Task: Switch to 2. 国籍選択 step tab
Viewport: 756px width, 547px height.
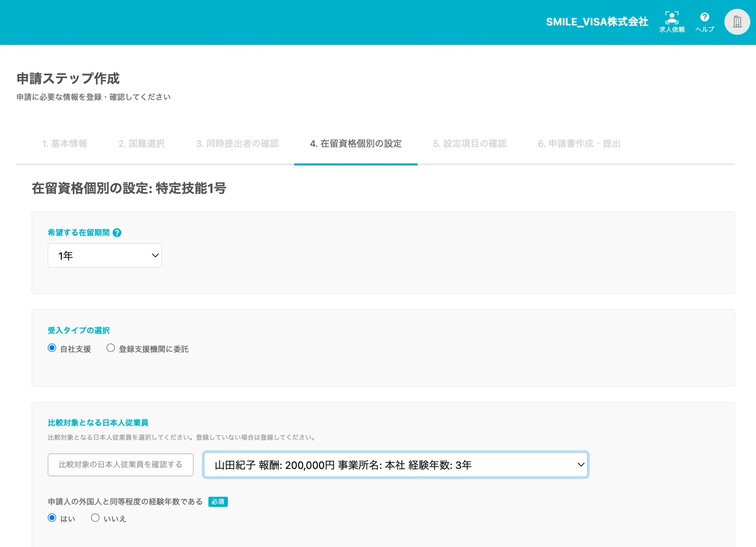Action: (x=142, y=144)
